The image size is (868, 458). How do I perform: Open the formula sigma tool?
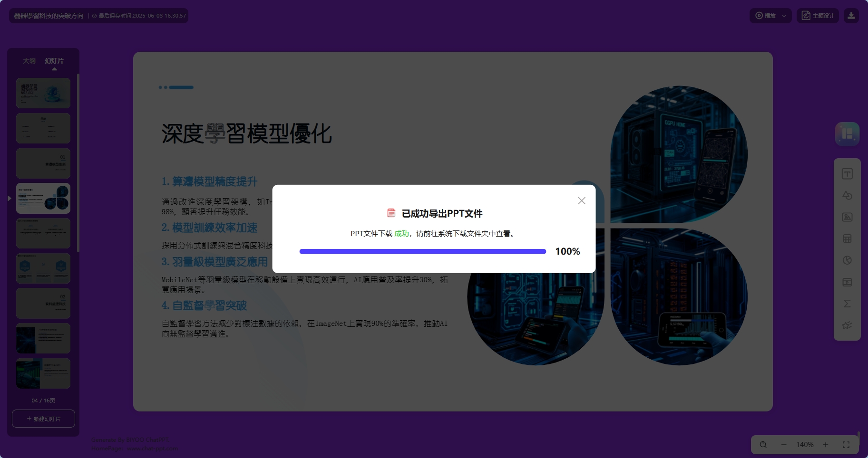tap(847, 304)
